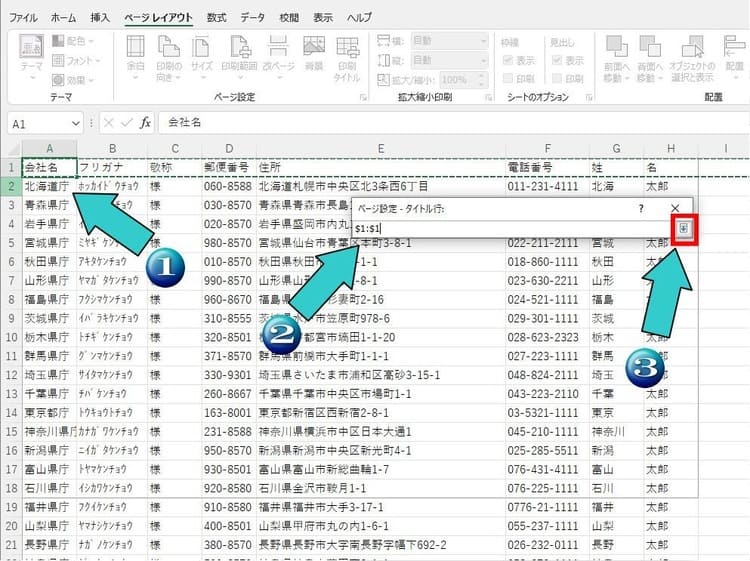Select row 14 header
The height and width of the screenshot is (561, 750).
click(x=11, y=413)
